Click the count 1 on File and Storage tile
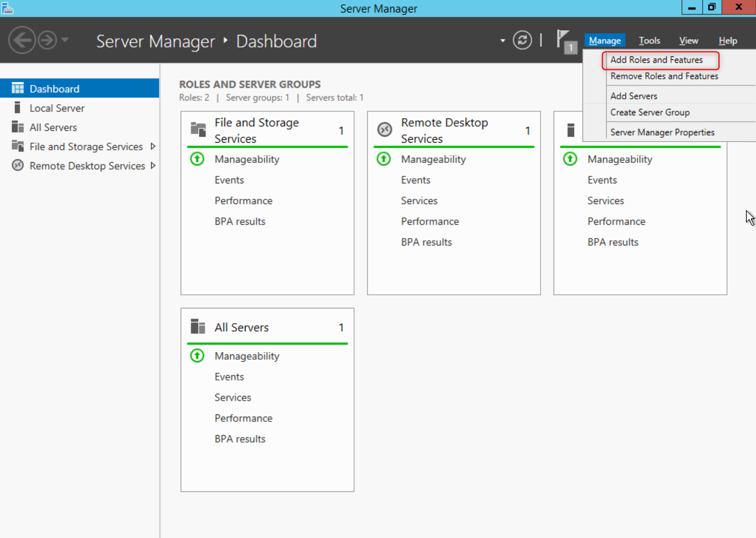 pyautogui.click(x=341, y=131)
